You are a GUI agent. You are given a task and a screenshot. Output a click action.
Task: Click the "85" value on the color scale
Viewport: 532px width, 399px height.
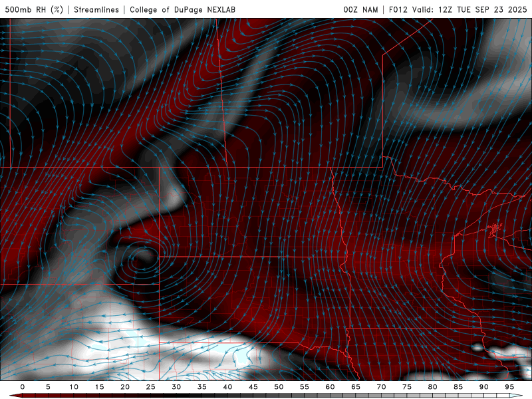pos(458,387)
